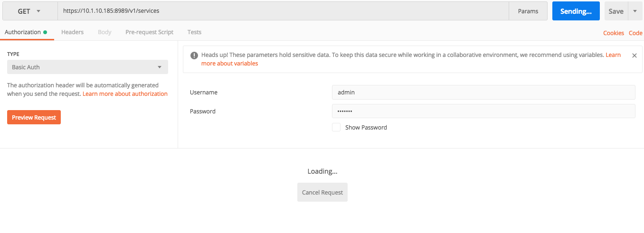Expand the Save options arrow

pyautogui.click(x=635, y=11)
